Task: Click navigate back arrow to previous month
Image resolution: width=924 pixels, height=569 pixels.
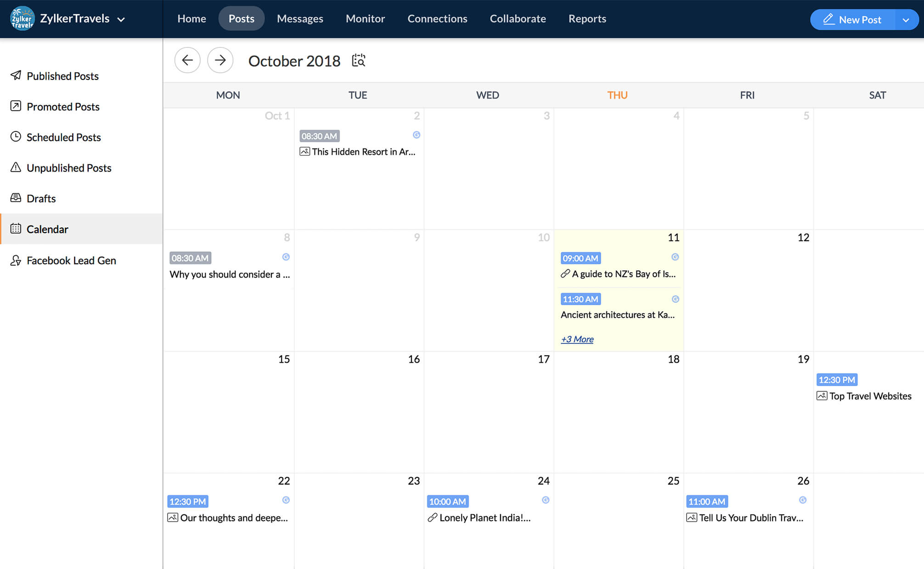Action: (x=186, y=59)
